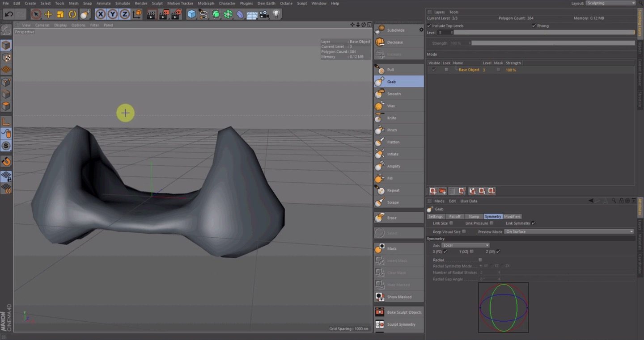Activate the Rotate tool
The width and height of the screenshot is (644, 340).
pos(72,14)
